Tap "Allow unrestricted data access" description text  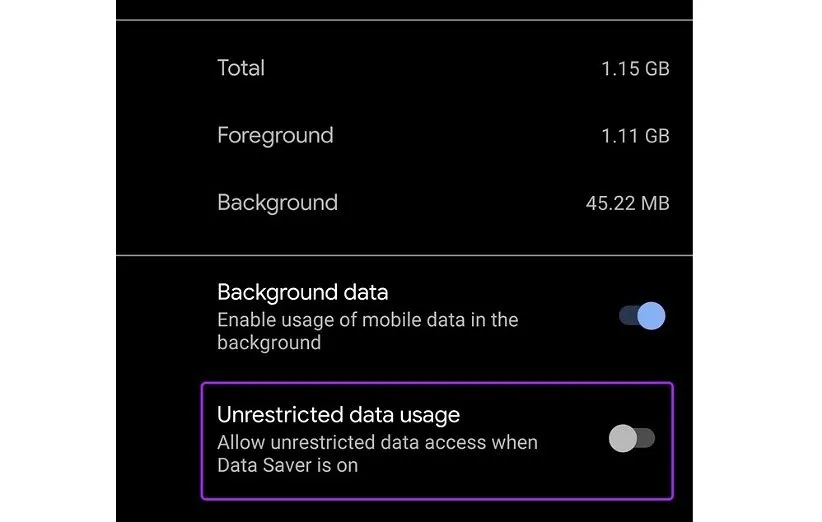coord(377,442)
